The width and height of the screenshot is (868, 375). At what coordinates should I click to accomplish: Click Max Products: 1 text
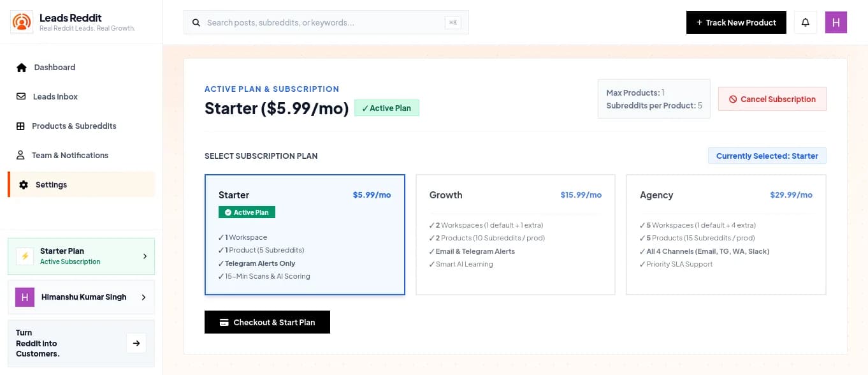click(x=635, y=93)
